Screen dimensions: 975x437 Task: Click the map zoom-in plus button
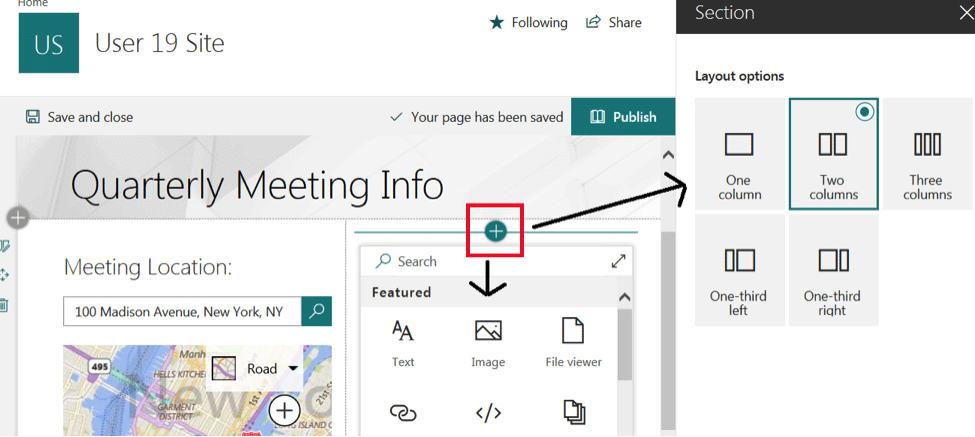click(x=285, y=410)
